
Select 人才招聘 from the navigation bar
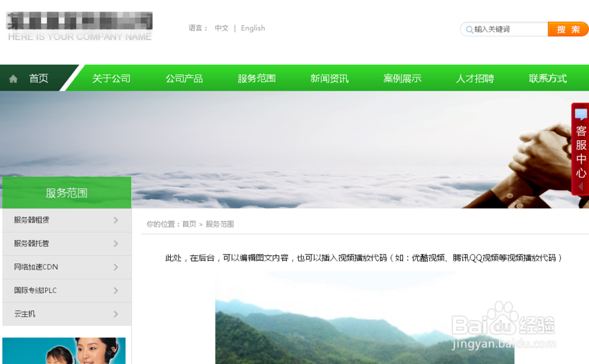pyautogui.click(x=475, y=77)
